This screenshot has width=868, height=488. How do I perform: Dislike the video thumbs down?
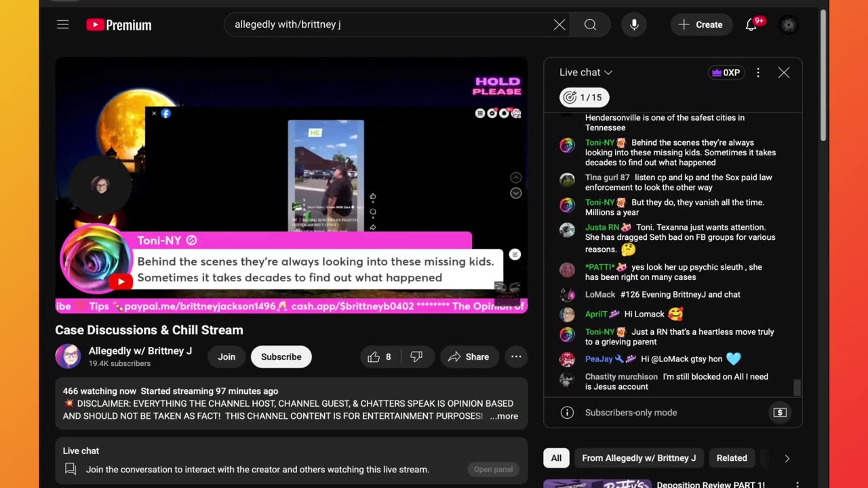coord(417,357)
